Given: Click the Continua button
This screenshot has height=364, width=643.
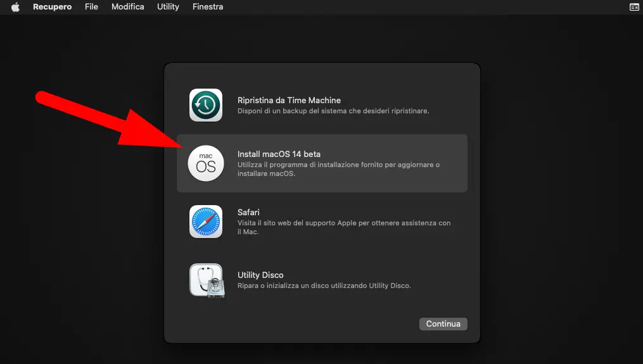Looking at the screenshot, I should point(443,324).
